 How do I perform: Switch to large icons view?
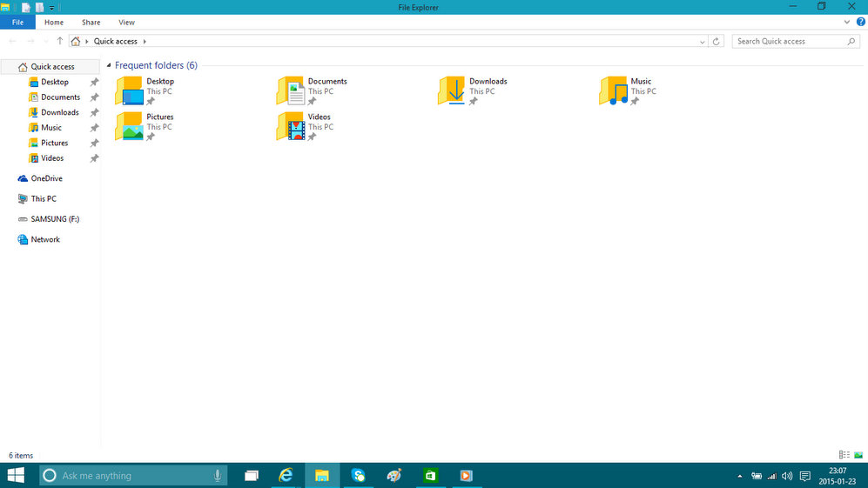858,455
